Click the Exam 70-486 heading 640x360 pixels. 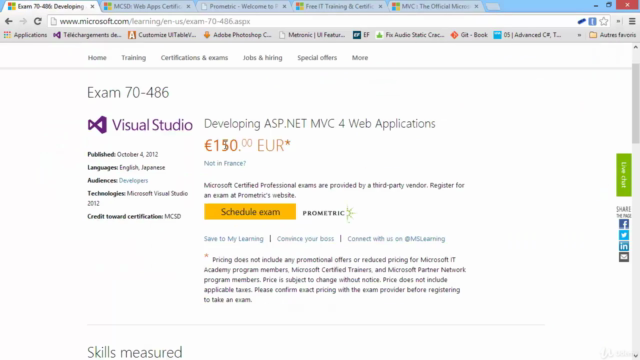[128, 93]
